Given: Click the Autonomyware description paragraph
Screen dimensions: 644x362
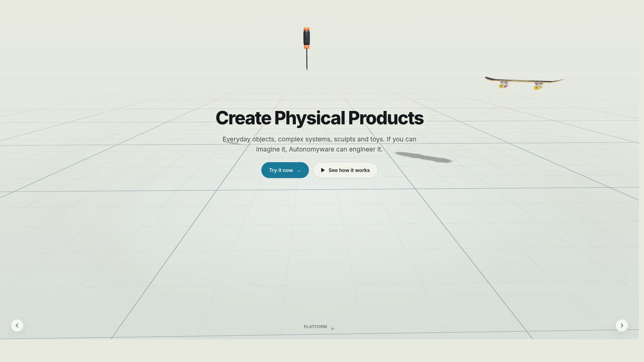Looking at the screenshot, I should coord(319,144).
